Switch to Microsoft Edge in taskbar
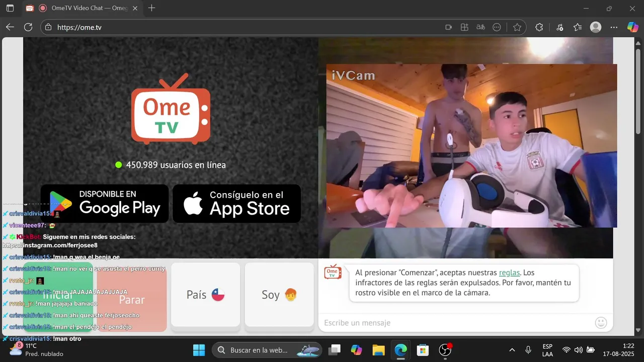The width and height of the screenshot is (644, 362). click(400, 350)
